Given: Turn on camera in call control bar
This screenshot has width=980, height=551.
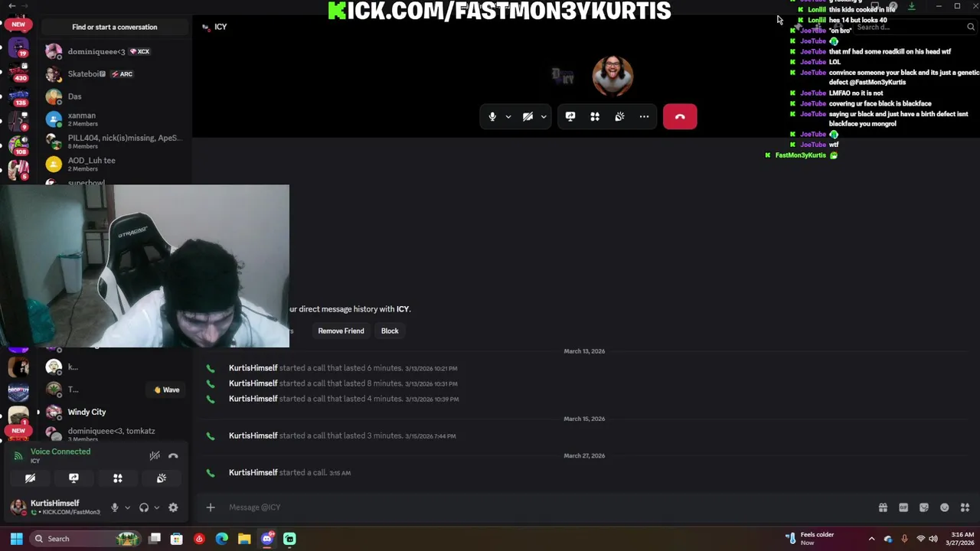Looking at the screenshot, I should coord(528,116).
